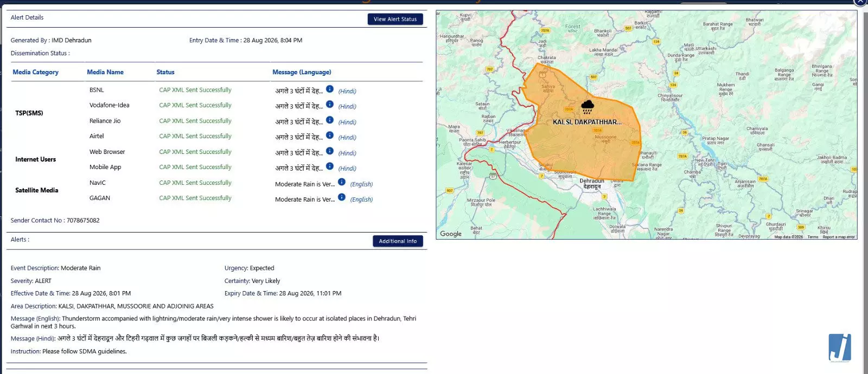Click Moderate Rain message text in NavIC row
The height and width of the screenshot is (374, 868).
click(x=305, y=184)
